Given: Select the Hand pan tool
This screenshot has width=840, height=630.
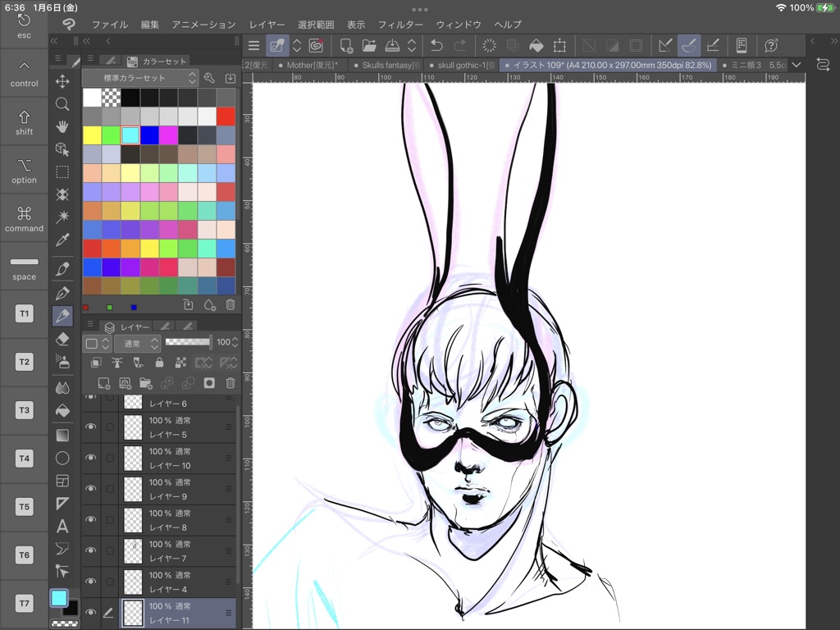Looking at the screenshot, I should (x=62, y=127).
